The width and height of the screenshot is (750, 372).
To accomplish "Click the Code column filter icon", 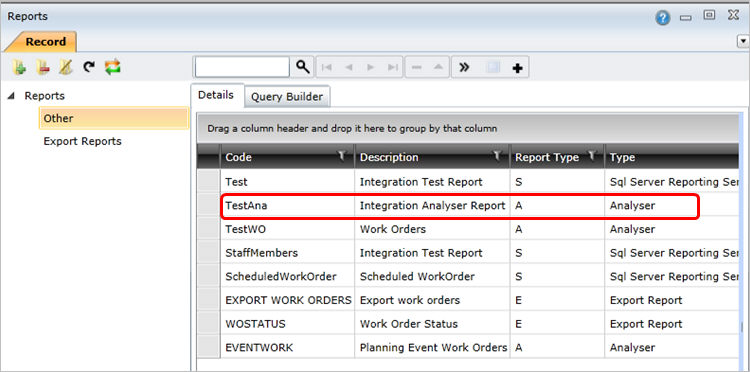I will pyautogui.click(x=342, y=155).
